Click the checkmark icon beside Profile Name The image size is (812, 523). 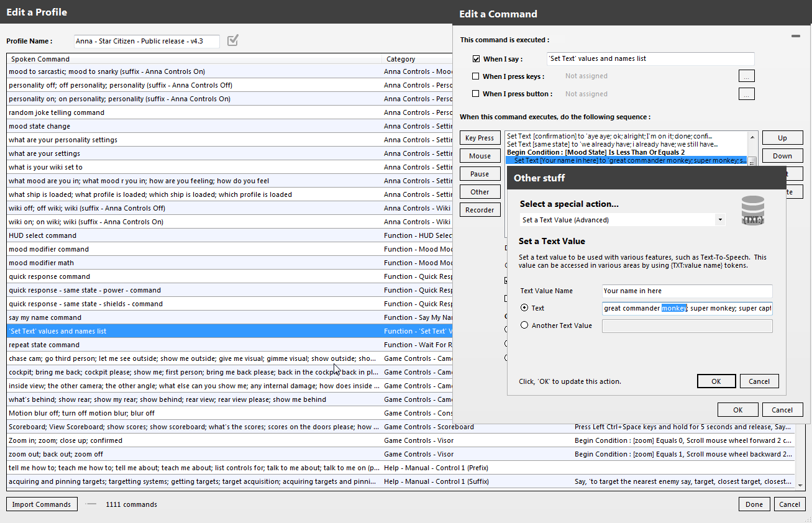233,40
